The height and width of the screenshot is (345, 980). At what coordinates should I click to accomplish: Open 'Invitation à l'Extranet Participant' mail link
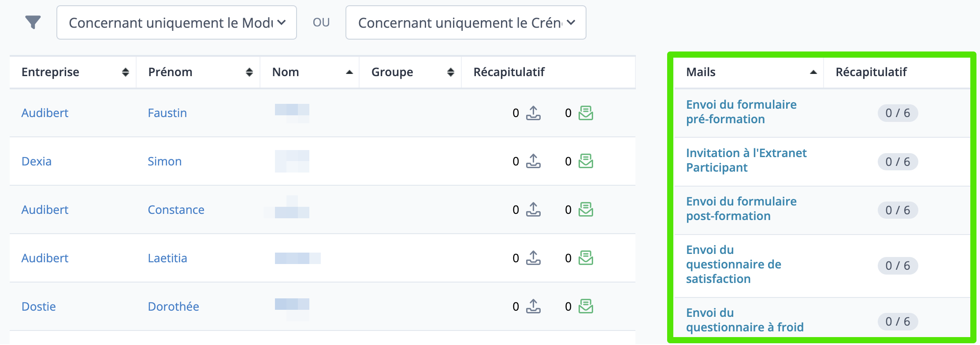(746, 160)
